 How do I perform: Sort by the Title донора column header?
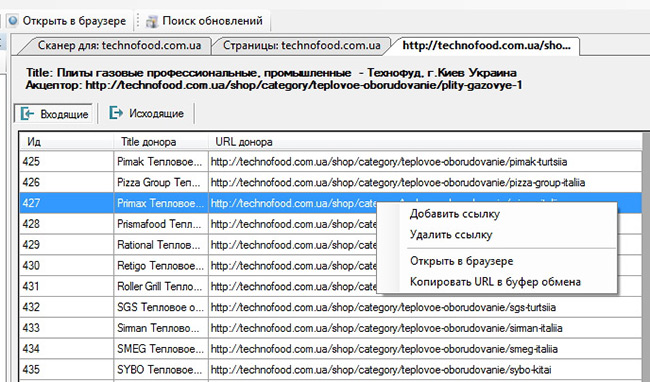(x=161, y=142)
